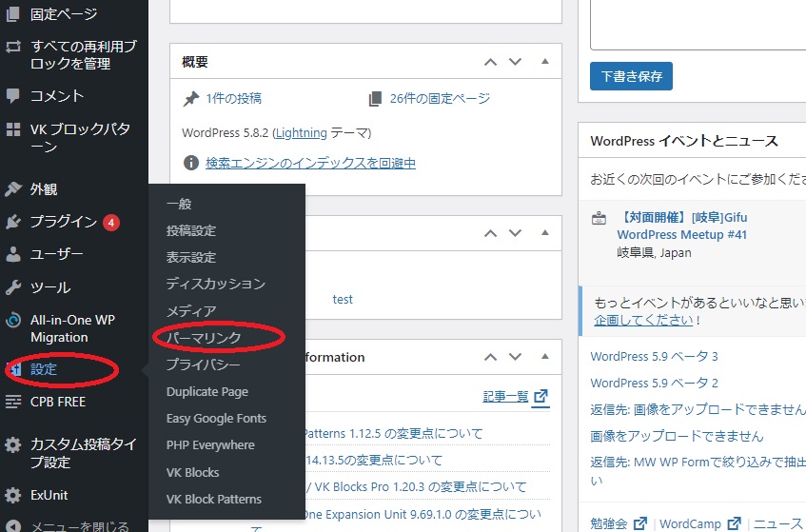Click the ExUnit gear icon

click(x=13, y=495)
